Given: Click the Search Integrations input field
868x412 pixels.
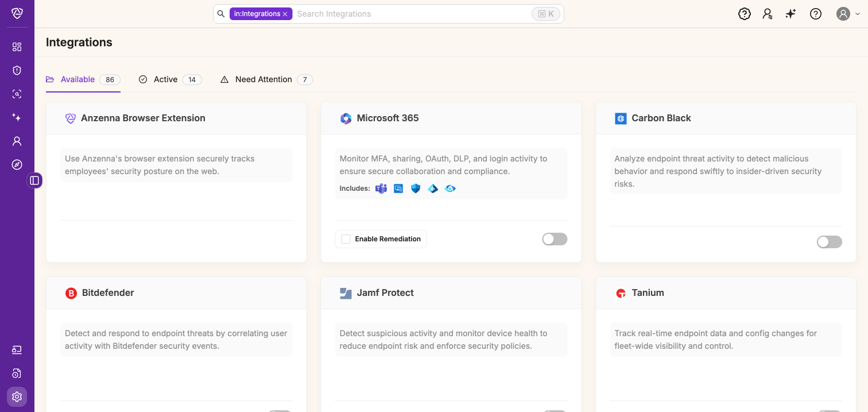Looking at the screenshot, I should [x=410, y=14].
